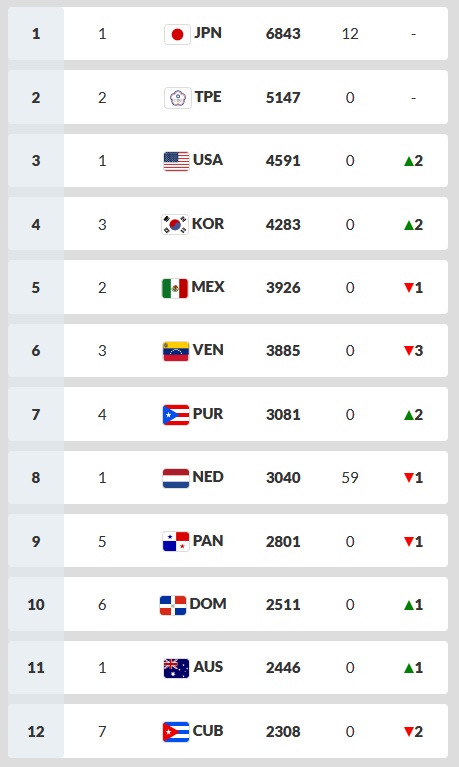Click the Australia flag icon
Image resolution: width=459 pixels, height=767 pixels.
pos(176,668)
